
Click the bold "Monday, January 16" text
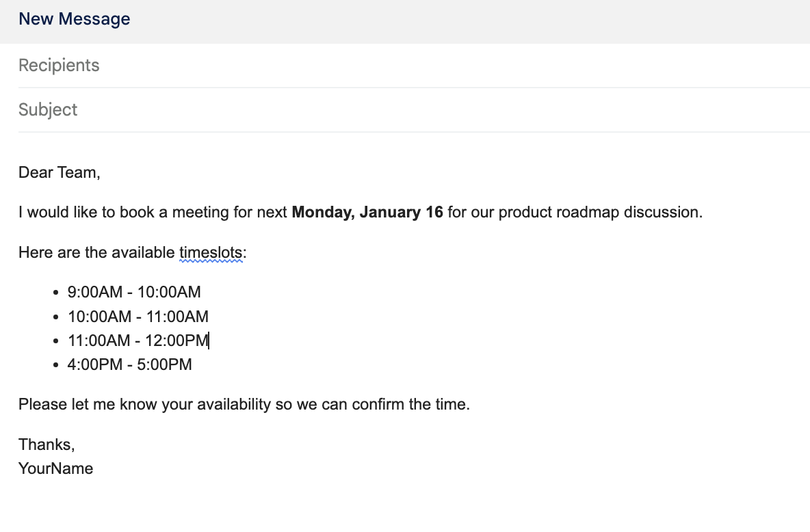pyautogui.click(x=367, y=213)
